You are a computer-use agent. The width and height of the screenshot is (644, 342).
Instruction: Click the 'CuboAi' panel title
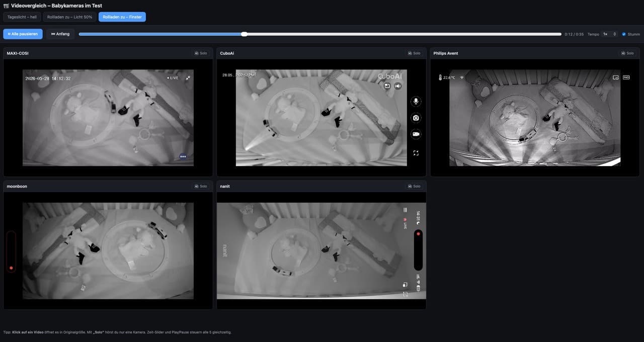pyautogui.click(x=227, y=53)
